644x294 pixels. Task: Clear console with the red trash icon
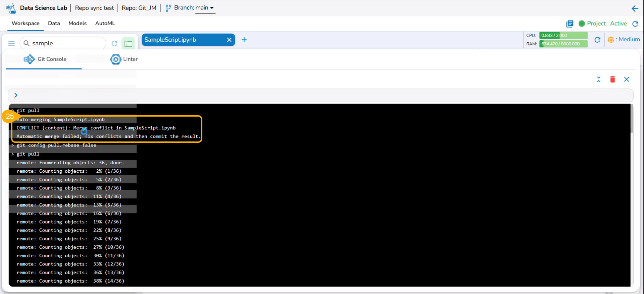(612, 79)
